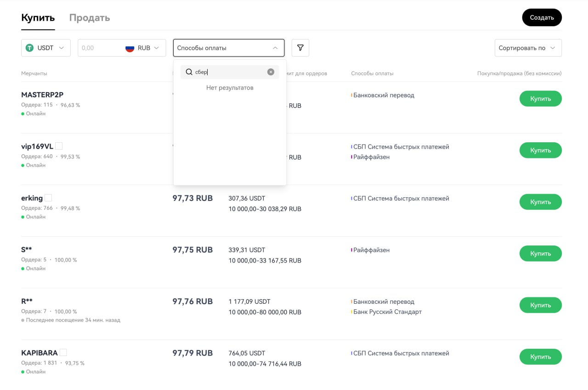This screenshot has height=390, width=588.
Task: Focus the amount input showing 0,00
Action: click(x=99, y=48)
